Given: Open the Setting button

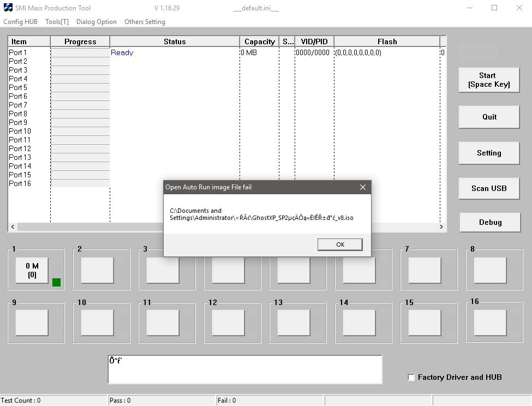Looking at the screenshot, I should point(489,153).
